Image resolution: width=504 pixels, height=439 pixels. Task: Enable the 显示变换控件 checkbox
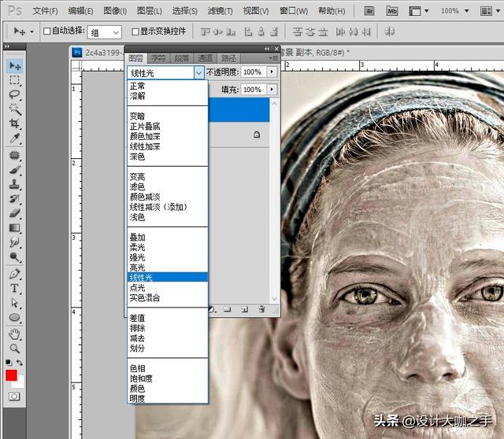click(135, 31)
